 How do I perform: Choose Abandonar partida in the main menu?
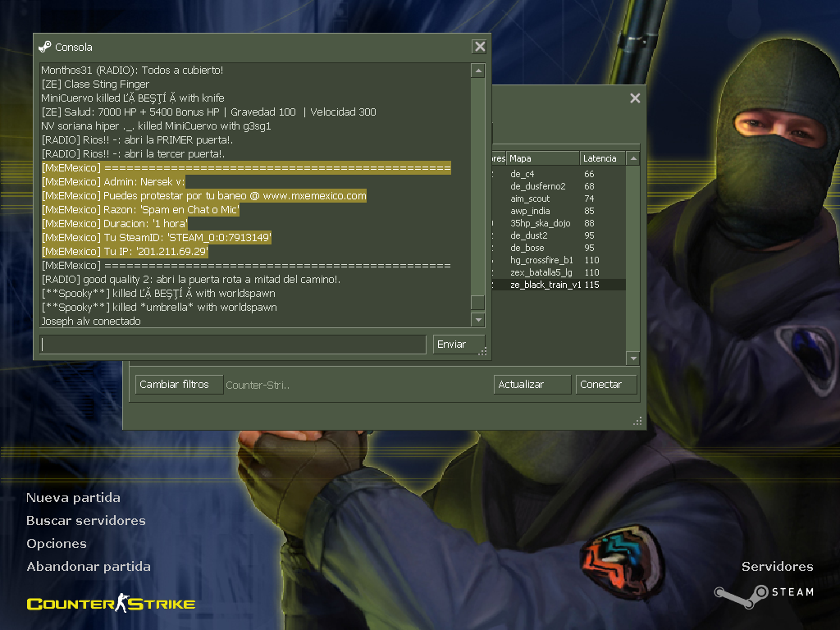click(x=89, y=567)
